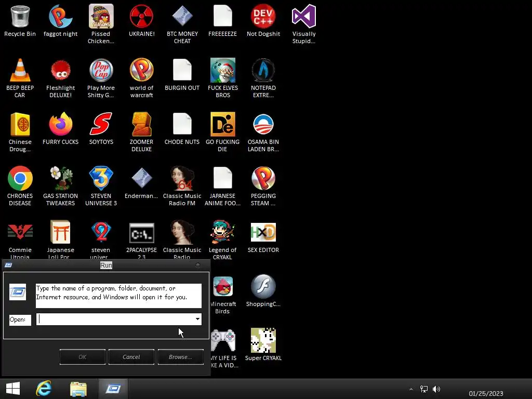Image resolution: width=532 pixels, height=399 pixels.
Task: Open the yellow De-lettered desktop icon
Action: point(222,124)
